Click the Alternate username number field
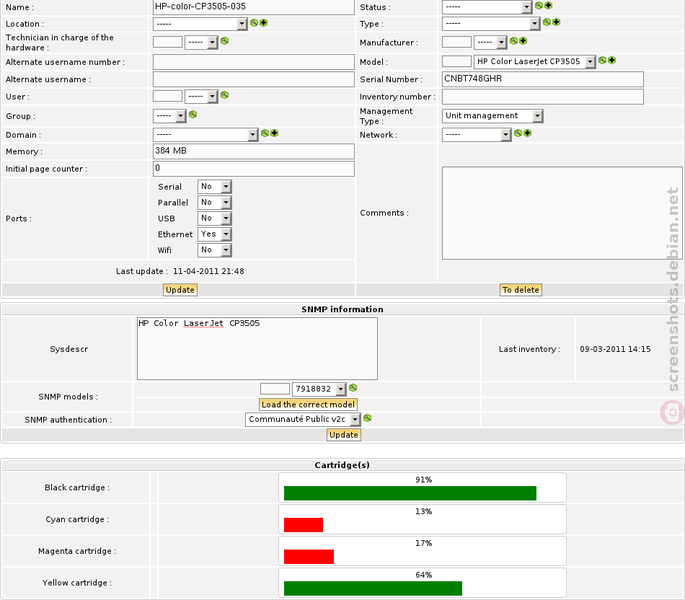685x600 pixels. pos(253,62)
